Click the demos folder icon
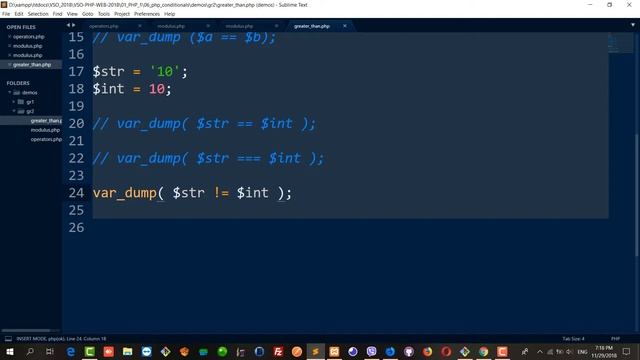 17,93
